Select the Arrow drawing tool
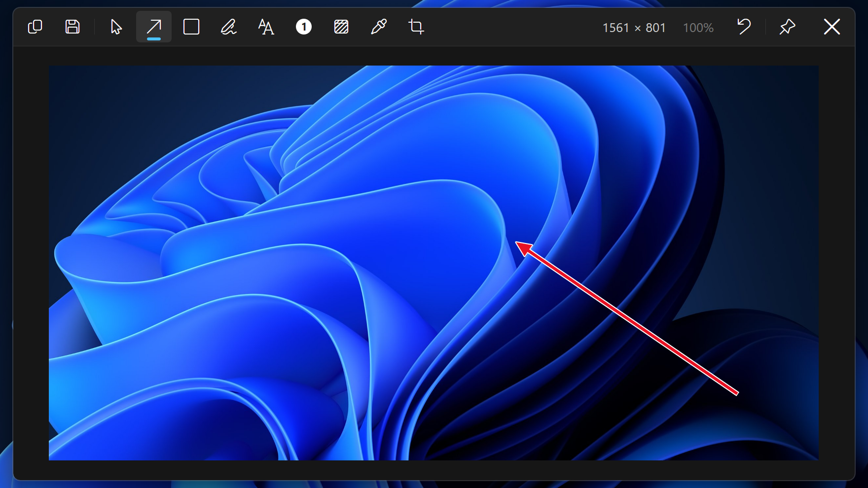The width and height of the screenshot is (868, 488). (x=154, y=27)
